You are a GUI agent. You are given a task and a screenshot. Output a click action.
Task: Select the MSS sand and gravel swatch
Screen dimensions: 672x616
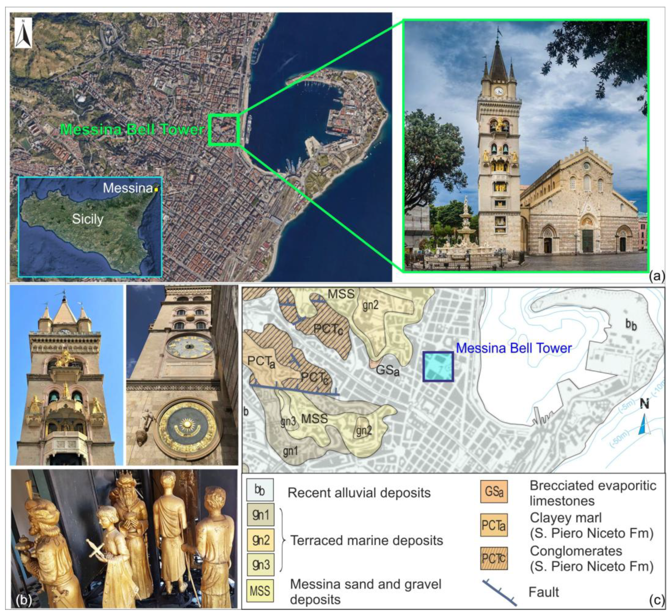point(260,590)
